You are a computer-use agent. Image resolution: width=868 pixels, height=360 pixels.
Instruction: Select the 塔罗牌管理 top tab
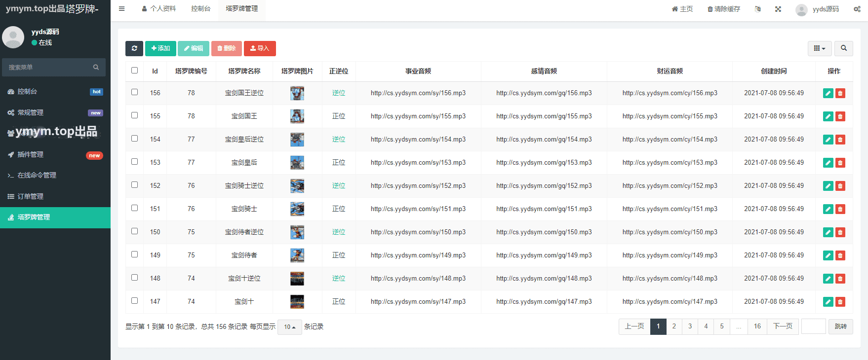(x=242, y=9)
